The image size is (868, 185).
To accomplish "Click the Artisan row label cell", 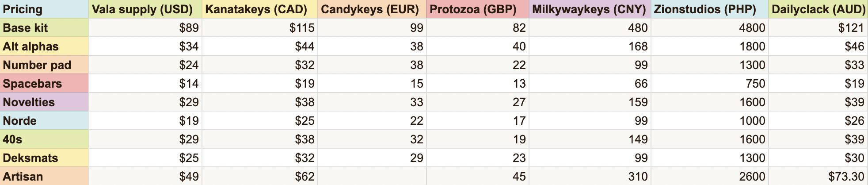I will point(44,176).
